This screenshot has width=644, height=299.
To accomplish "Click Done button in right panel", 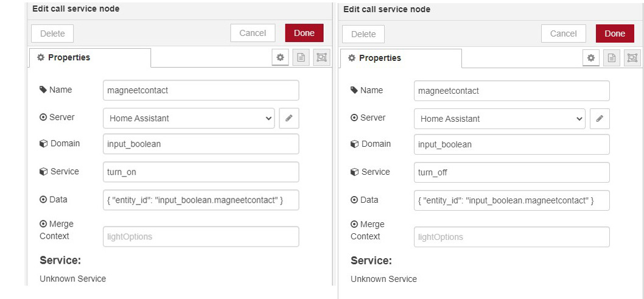I will (615, 33).
